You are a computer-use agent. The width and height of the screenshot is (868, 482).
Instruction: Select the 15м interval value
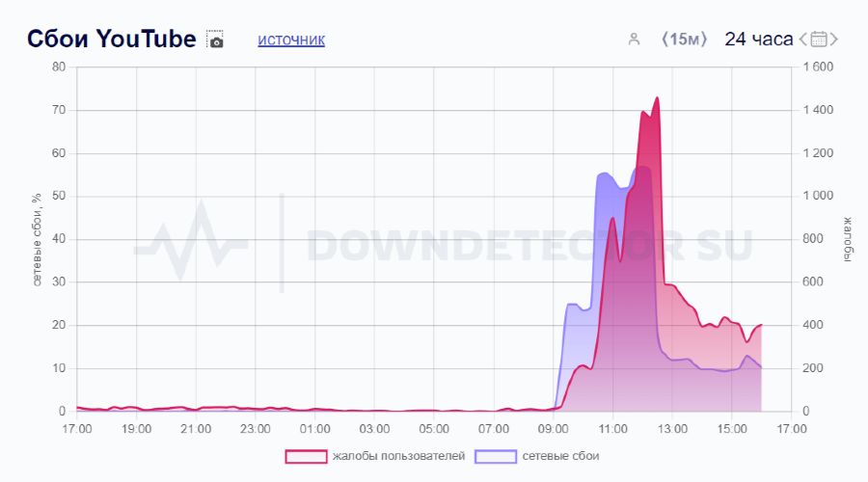[684, 40]
